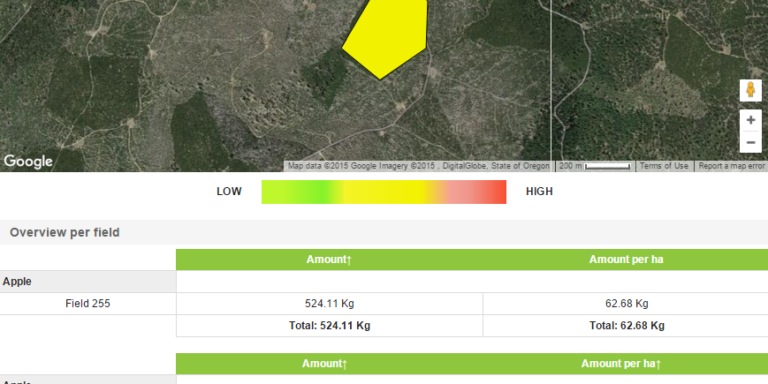Viewport: 768px width, 384px height.
Task: Click the 524.11 Kg amount cell
Action: [329, 304]
